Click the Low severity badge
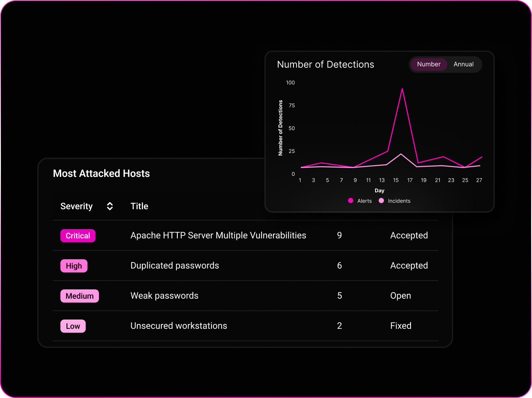Screen dimensions: 532x398 (73, 326)
